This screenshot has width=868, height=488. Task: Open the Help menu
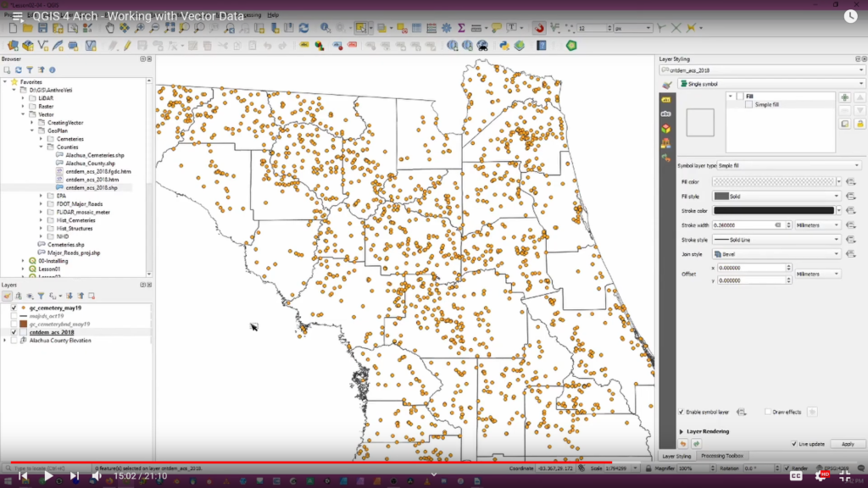273,15
